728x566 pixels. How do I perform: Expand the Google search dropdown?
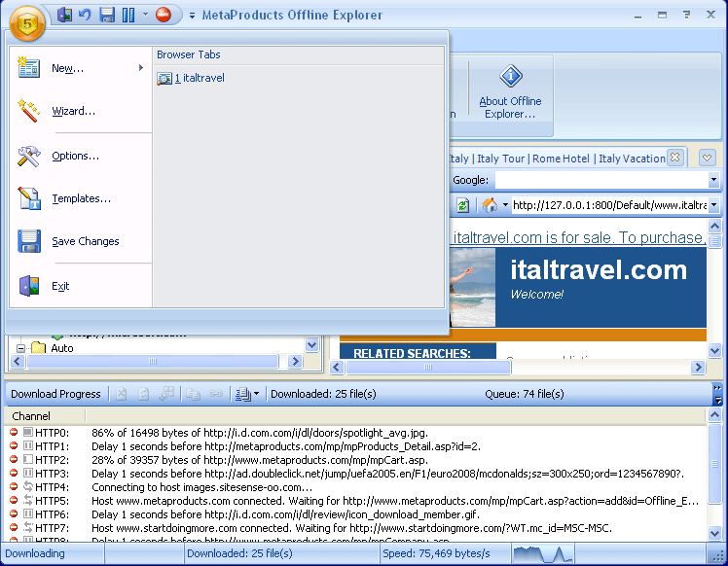[712, 180]
